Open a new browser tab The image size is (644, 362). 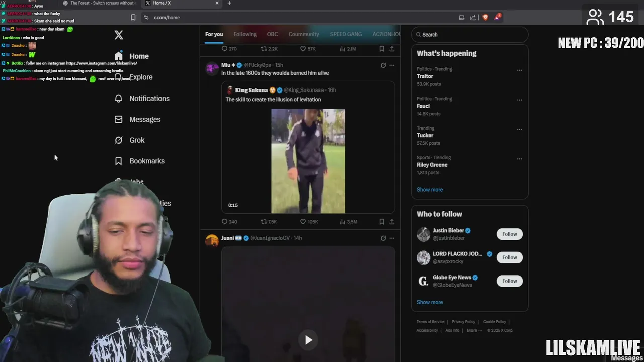coord(229,3)
